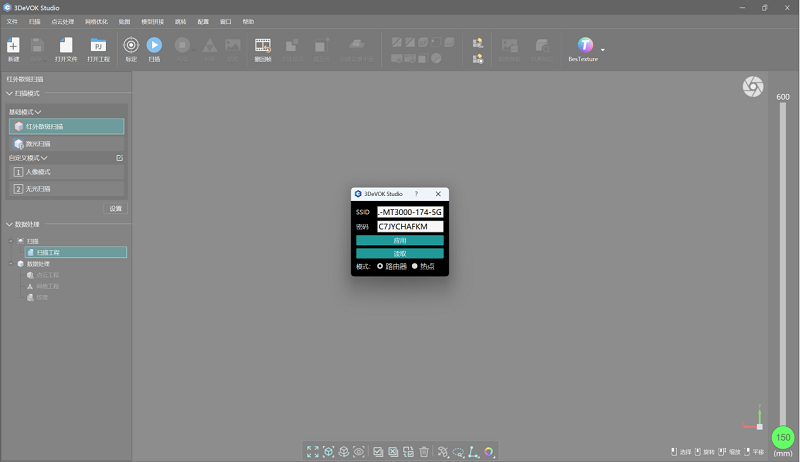
Task: Click the trash delete icon
Action: 424,451
